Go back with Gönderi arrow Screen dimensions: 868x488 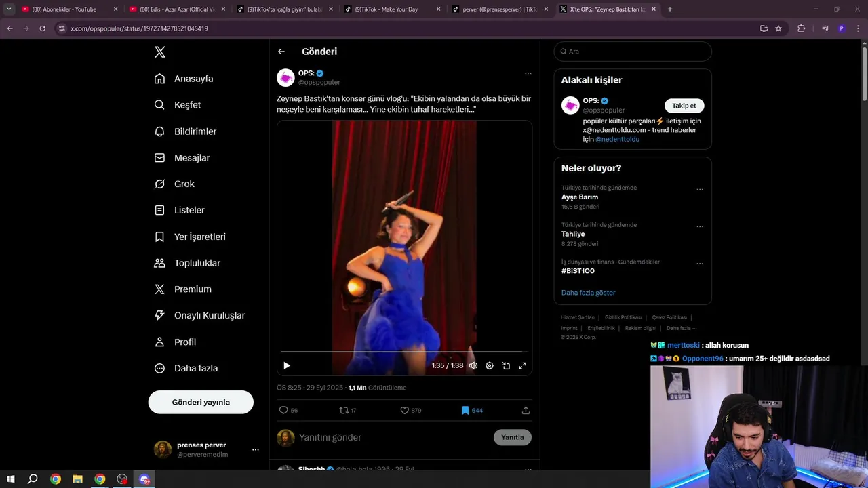(x=281, y=52)
